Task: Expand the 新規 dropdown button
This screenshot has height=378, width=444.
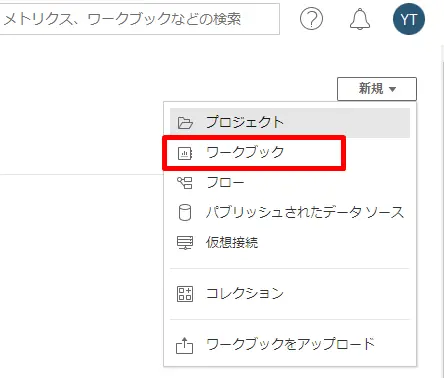Action: (x=377, y=89)
